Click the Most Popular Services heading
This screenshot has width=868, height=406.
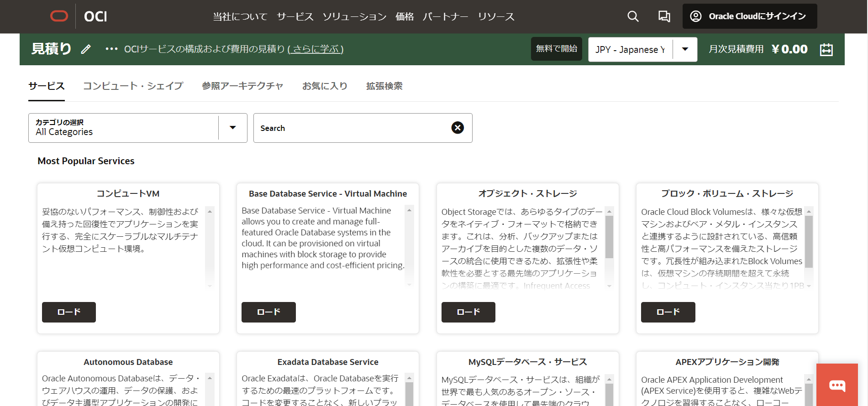point(86,161)
